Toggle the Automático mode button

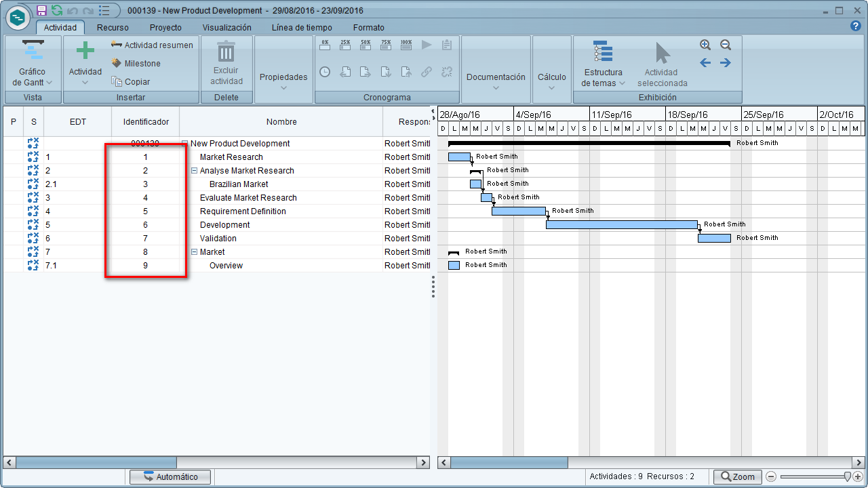click(170, 476)
